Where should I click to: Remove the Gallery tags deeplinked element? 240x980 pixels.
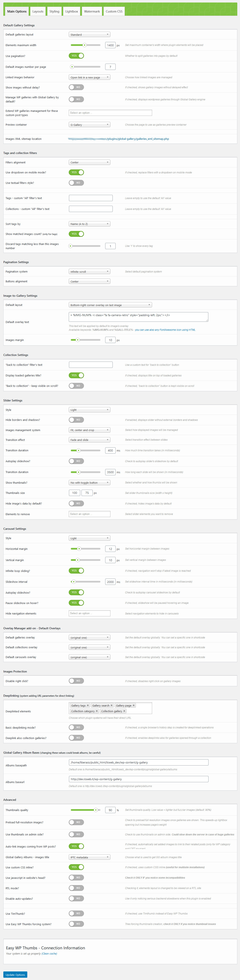[88, 705]
